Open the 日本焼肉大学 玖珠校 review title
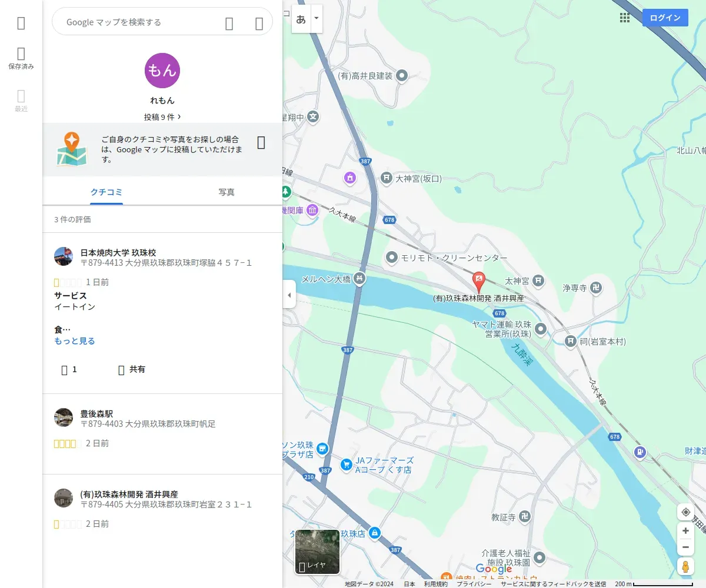The image size is (706, 588). (x=118, y=253)
